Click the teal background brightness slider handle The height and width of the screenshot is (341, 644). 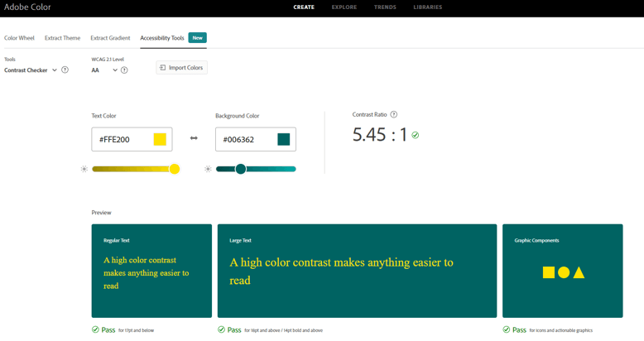pyautogui.click(x=241, y=169)
